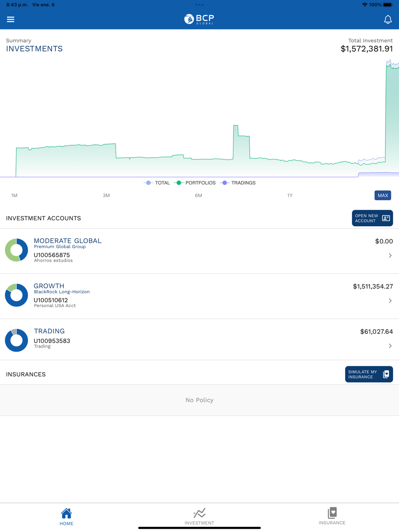Toggle TRADINGS series in chart legend

coord(238,183)
